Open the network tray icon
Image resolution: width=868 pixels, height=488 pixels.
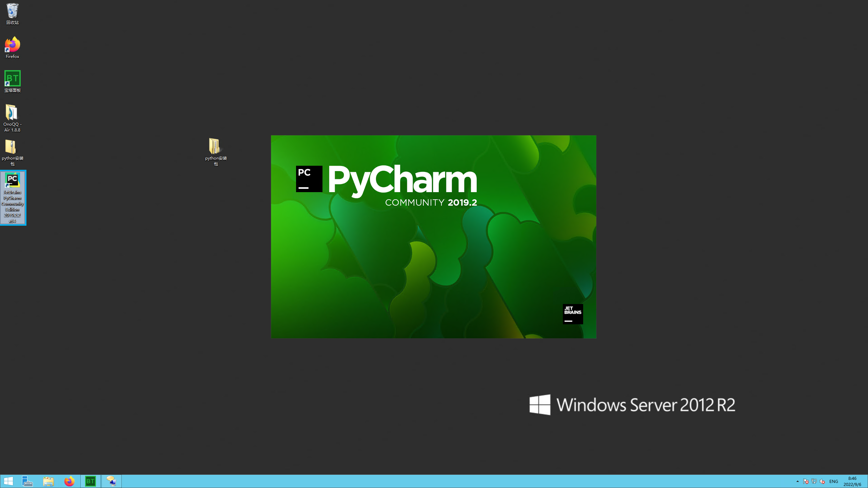(x=814, y=481)
